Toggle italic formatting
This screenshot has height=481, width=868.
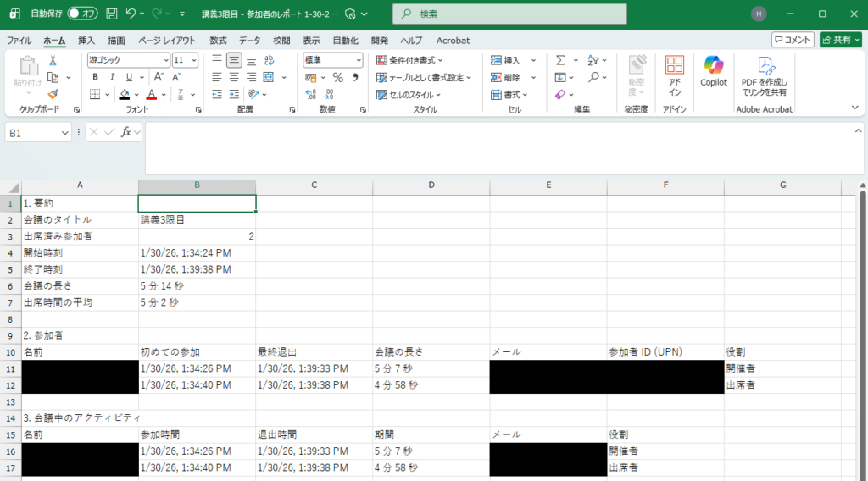[x=109, y=77]
